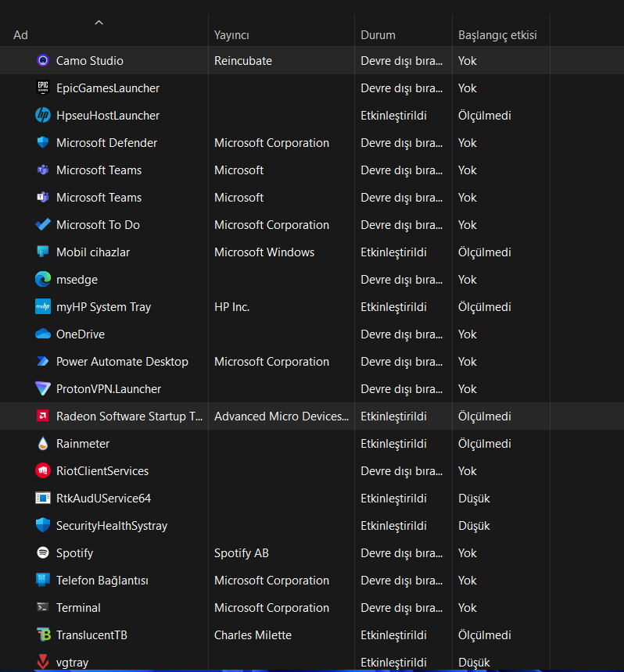Click the msedge browser icon
Screen dimensions: 624x672
pyautogui.click(x=43, y=280)
